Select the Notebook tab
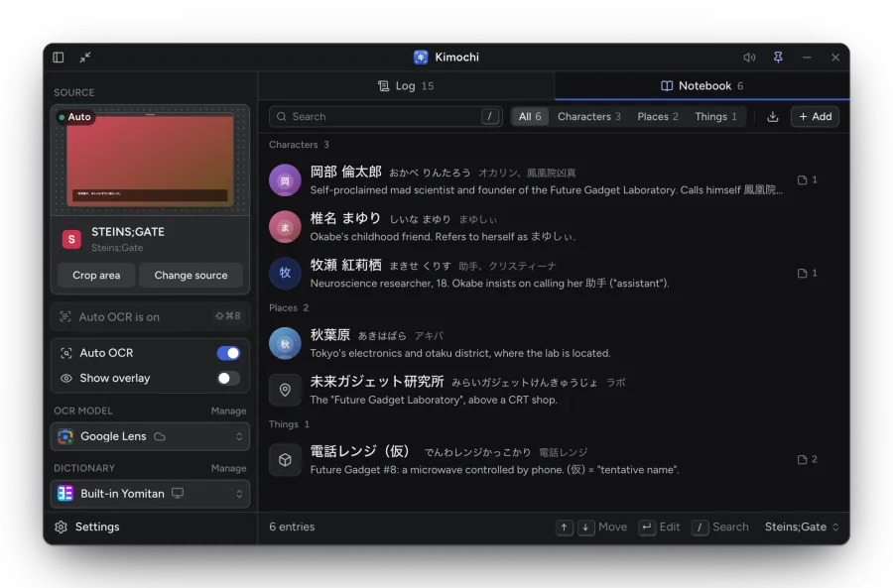The image size is (893, 588). coord(702,86)
